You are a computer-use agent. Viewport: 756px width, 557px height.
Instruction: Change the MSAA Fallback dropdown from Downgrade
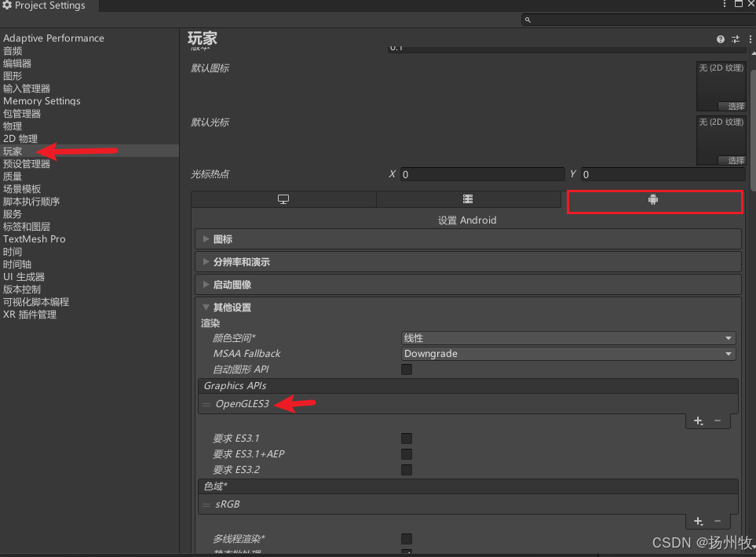point(568,354)
